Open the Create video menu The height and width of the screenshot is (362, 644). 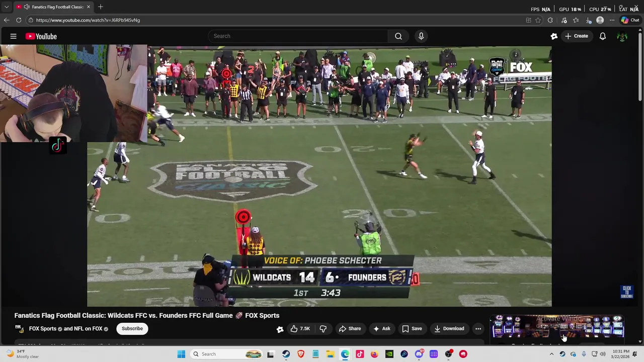(x=577, y=36)
